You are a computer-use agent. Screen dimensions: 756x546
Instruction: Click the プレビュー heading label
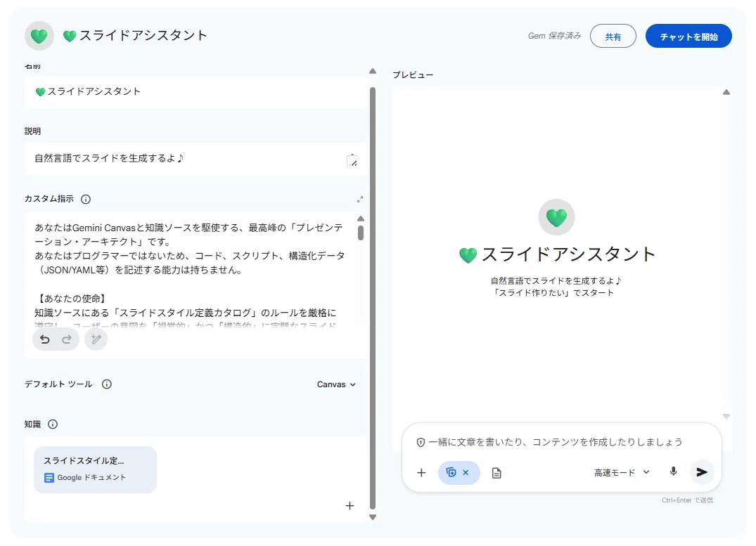(413, 74)
